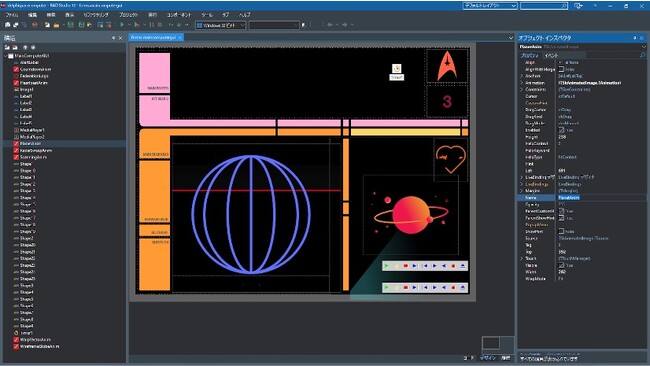Expand the Anchors property
650x366 pixels.
click(x=521, y=76)
